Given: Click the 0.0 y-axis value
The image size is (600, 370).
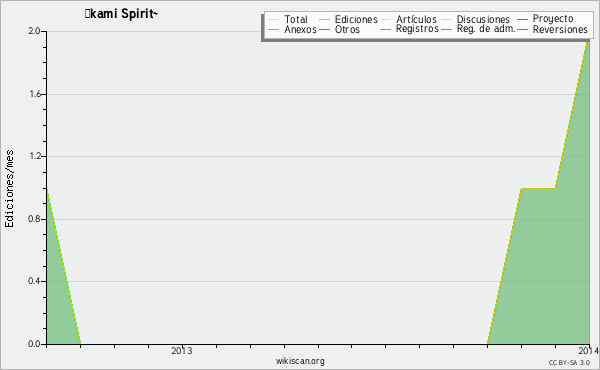Looking at the screenshot, I should tap(34, 344).
